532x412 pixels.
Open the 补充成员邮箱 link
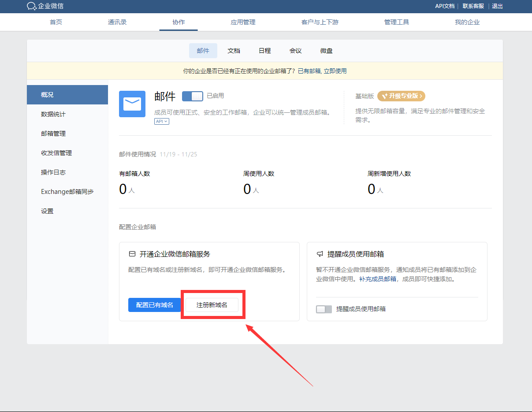[x=377, y=279]
